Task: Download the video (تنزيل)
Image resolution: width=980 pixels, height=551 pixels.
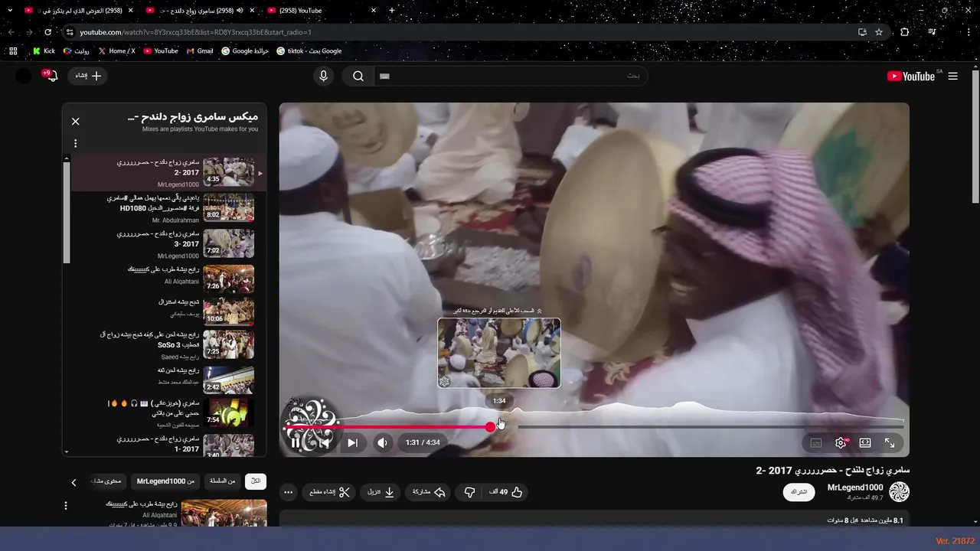Action: [x=381, y=492]
